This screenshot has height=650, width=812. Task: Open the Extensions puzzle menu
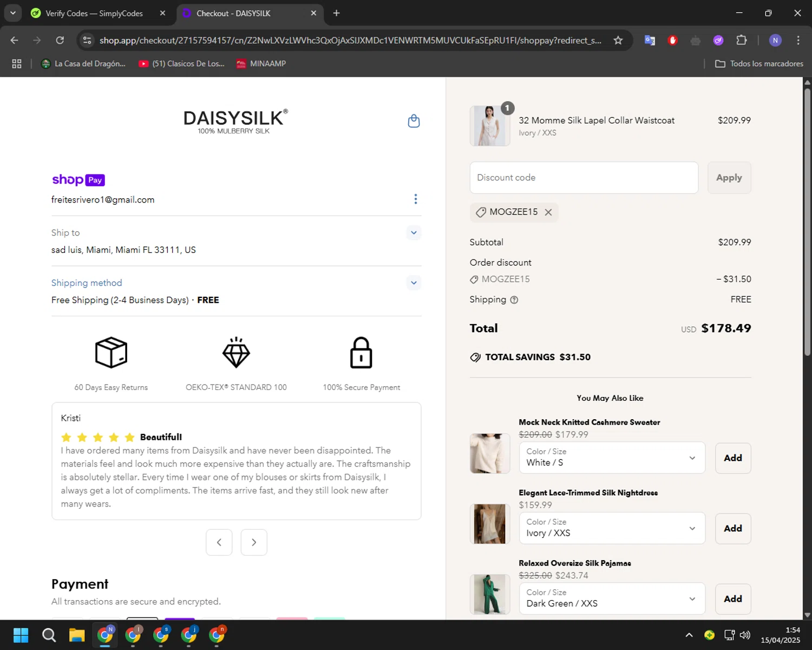742,40
